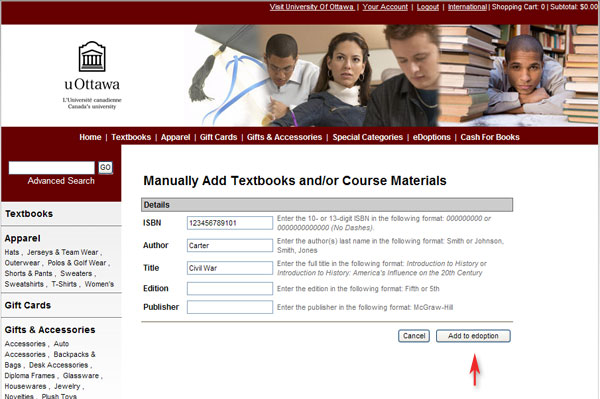The image size is (600, 399).
Task: Open Apparel in navigation bar
Action: point(175,137)
